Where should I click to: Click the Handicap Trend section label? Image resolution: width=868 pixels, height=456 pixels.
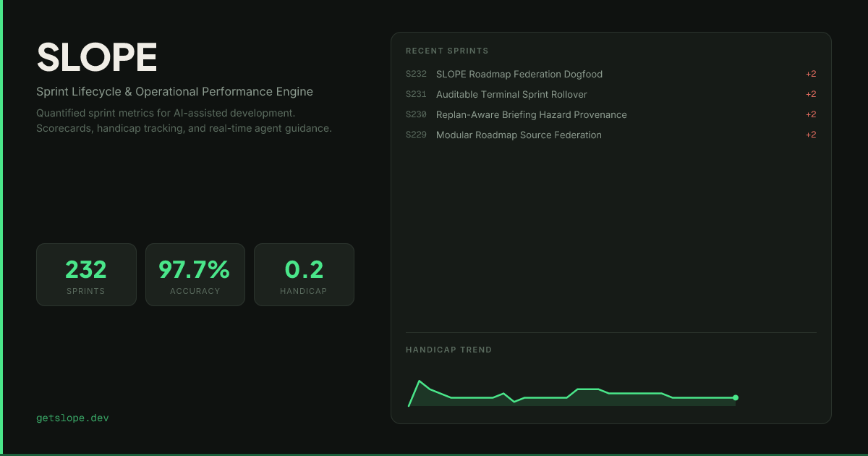pos(448,350)
